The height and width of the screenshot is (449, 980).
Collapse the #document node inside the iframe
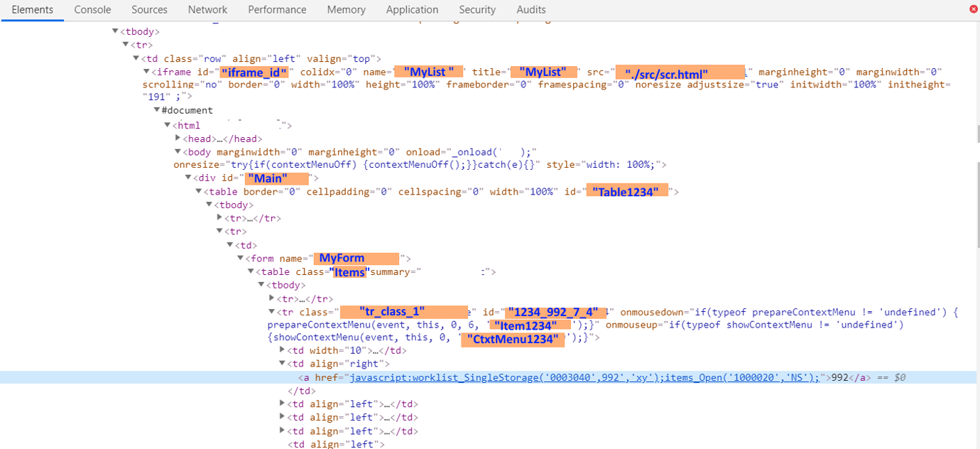coord(156,109)
